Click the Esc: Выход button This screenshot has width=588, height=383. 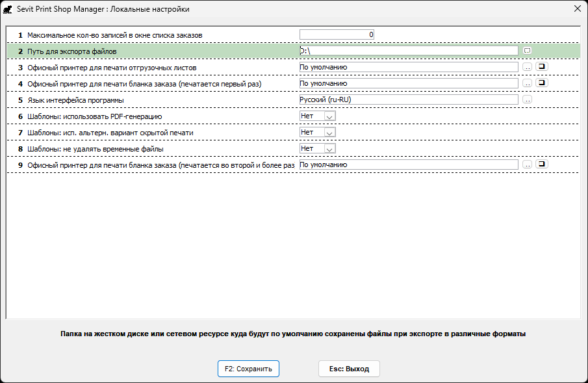[x=349, y=369]
